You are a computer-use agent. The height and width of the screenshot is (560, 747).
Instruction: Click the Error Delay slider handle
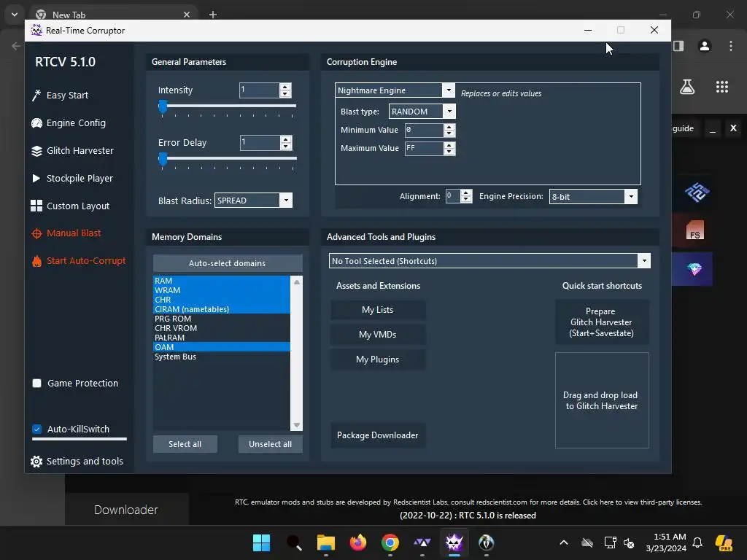click(163, 159)
